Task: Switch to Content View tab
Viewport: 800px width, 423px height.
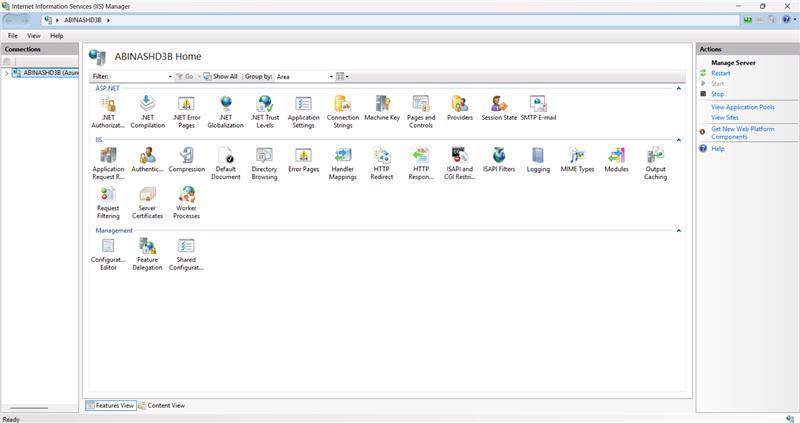Action: click(162, 405)
